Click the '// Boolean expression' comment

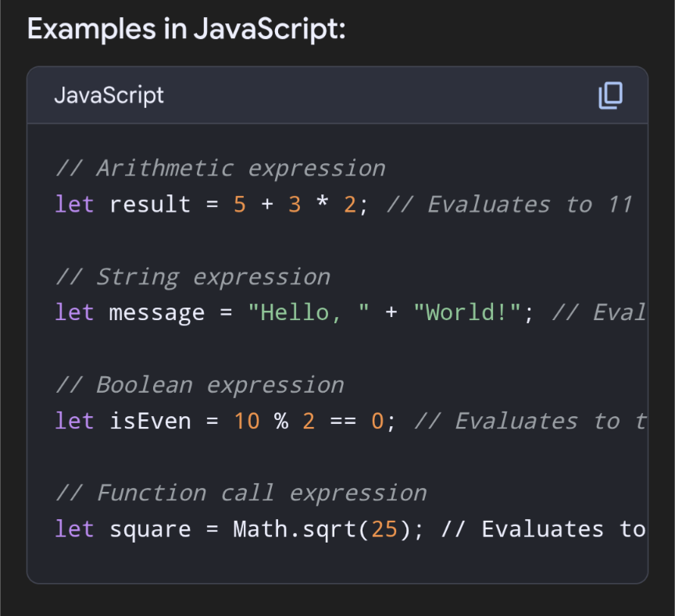[x=200, y=385]
